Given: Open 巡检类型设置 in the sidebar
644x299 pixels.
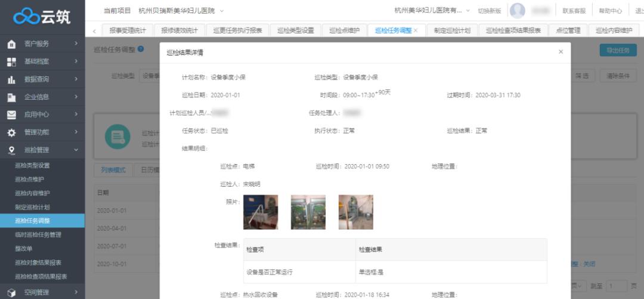Looking at the screenshot, I should click(x=32, y=165).
